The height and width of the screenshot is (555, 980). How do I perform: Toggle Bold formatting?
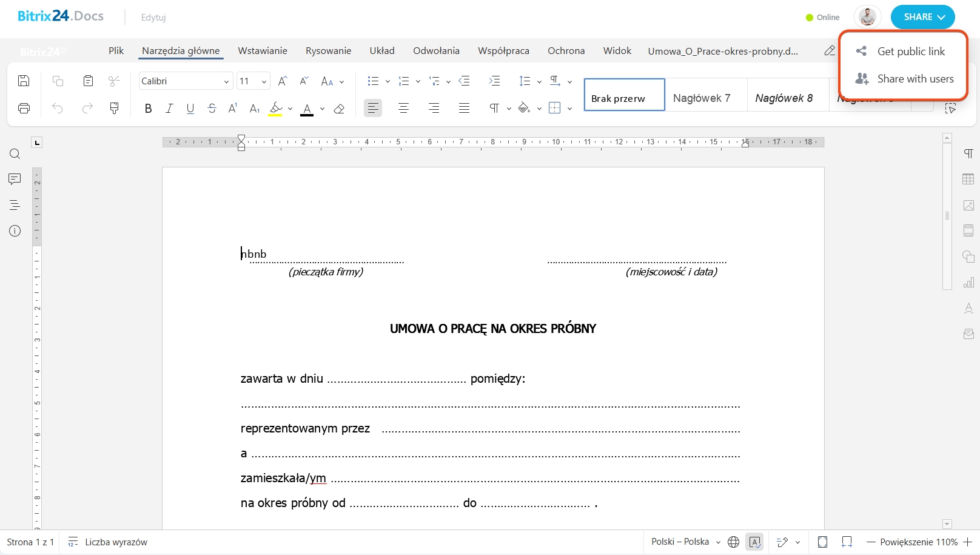[148, 109]
